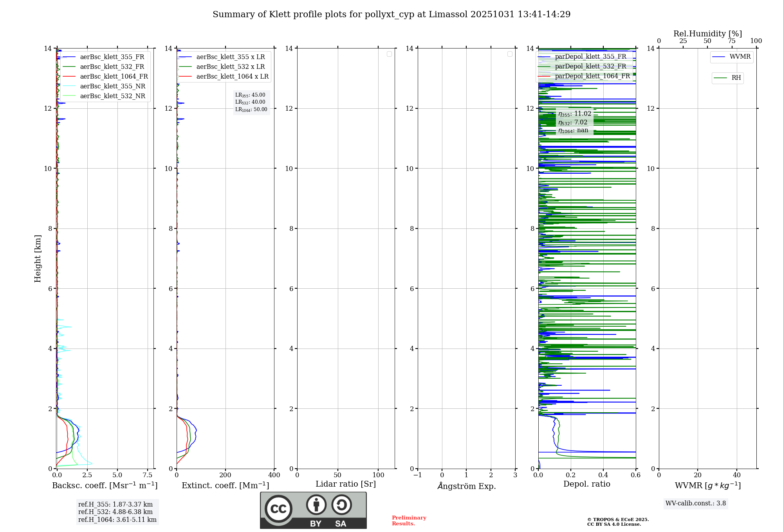Image resolution: width=783 pixels, height=532 pixels.
Task: Click the aerBsc_klett_532_NR legend entry
Action: (x=112, y=96)
